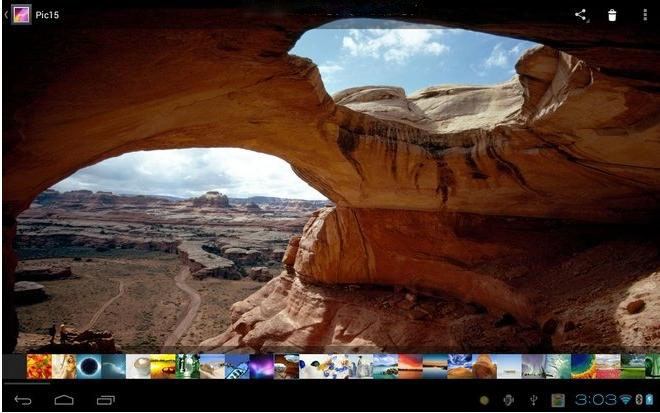The height and width of the screenshot is (413, 660).
Task: Select the blonde woman thumbnail
Action: pyautogui.click(x=64, y=366)
